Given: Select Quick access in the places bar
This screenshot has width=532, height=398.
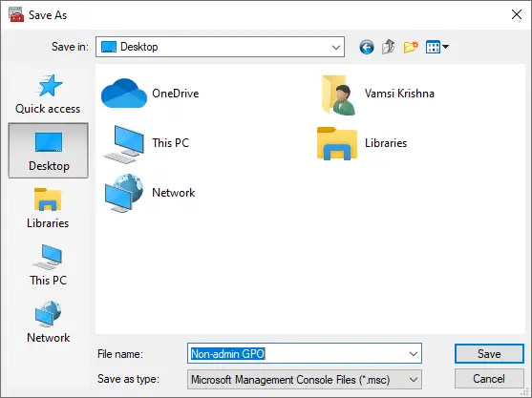Looking at the screenshot, I should pos(48,94).
